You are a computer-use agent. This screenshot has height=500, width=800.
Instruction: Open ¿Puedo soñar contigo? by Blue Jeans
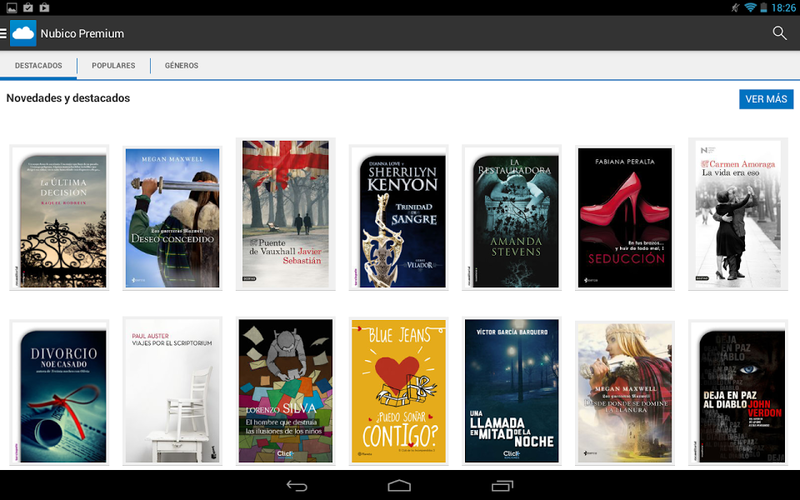[399, 391]
